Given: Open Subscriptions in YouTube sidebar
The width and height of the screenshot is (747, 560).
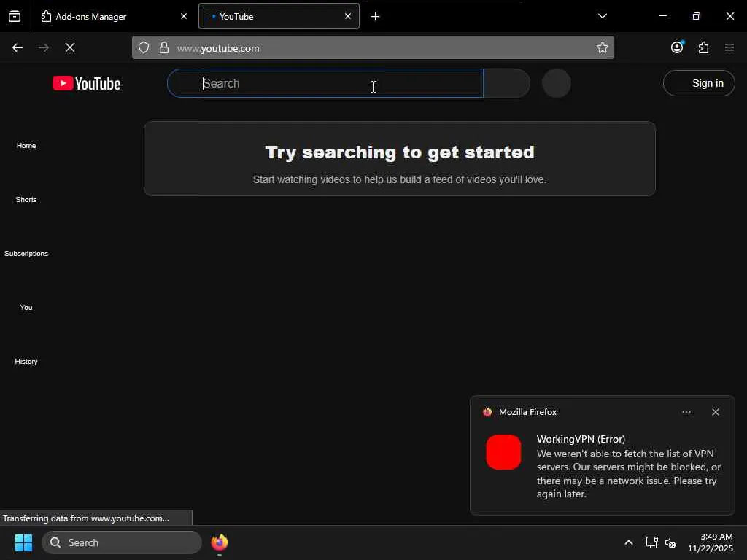Looking at the screenshot, I should click(26, 253).
